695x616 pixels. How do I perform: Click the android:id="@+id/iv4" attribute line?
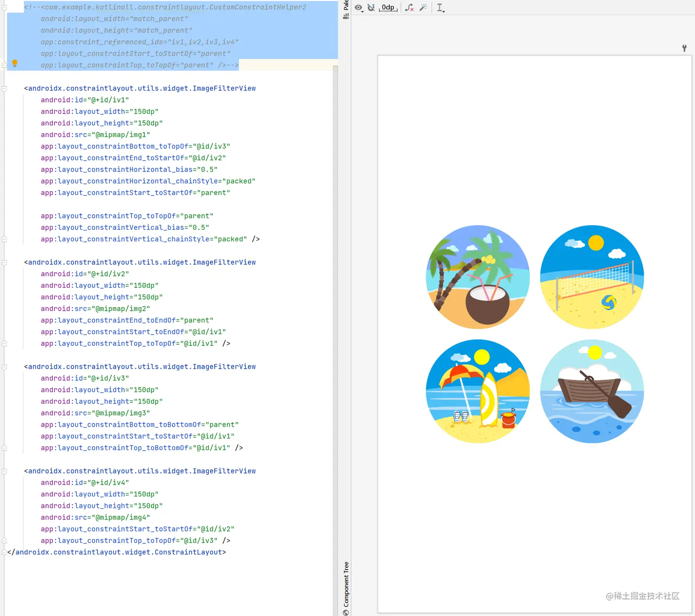click(x=85, y=483)
